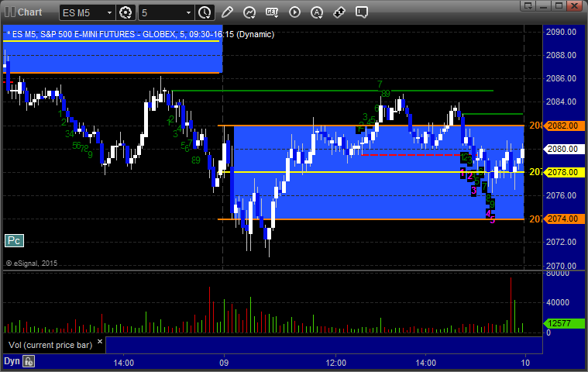Open the alerts circled-A menu
Image resolution: width=588 pixels, height=372 pixels.
tap(318, 12)
